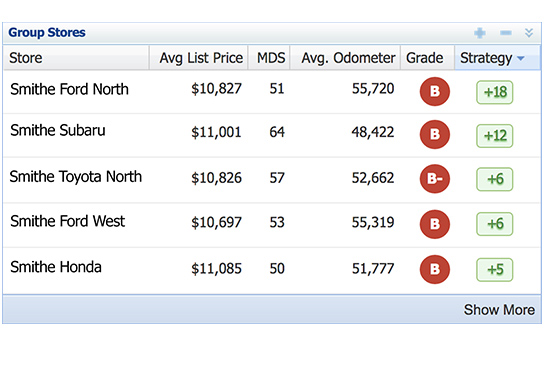This screenshot has width=546, height=386.
Task: Click the B- grade badge for Toyota North
Action: click(435, 179)
